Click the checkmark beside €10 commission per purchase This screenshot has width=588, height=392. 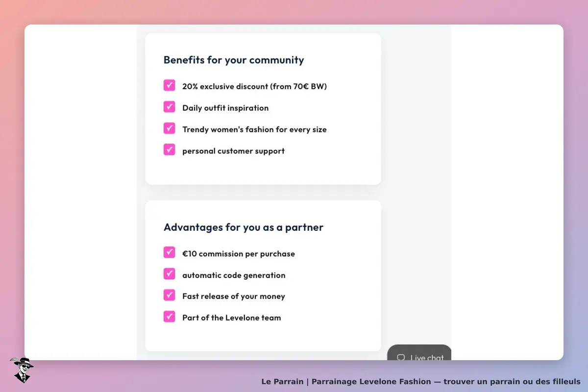[x=169, y=252]
